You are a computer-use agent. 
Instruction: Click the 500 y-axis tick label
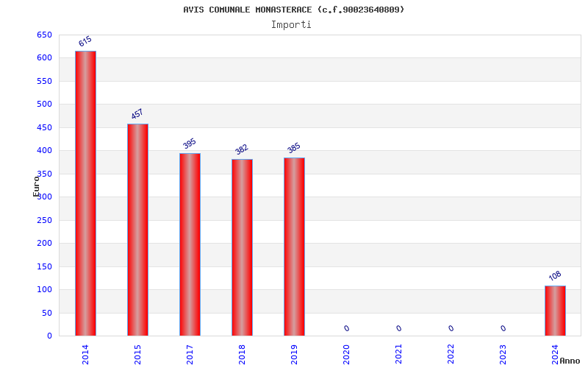44,104
